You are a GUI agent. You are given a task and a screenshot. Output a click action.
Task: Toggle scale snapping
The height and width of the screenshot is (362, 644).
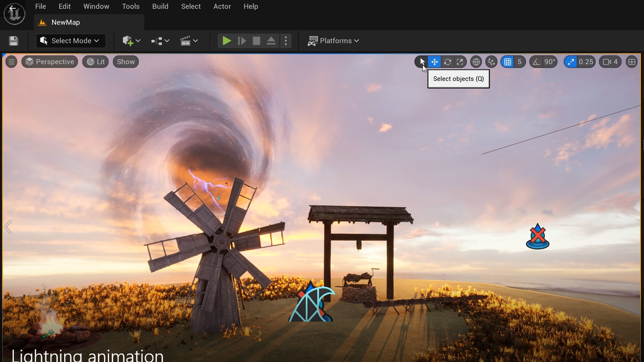(570, 62)
